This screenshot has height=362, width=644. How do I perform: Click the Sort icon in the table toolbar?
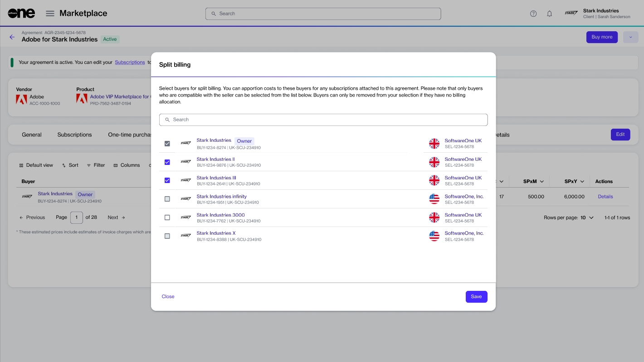[x=64, y=165]
